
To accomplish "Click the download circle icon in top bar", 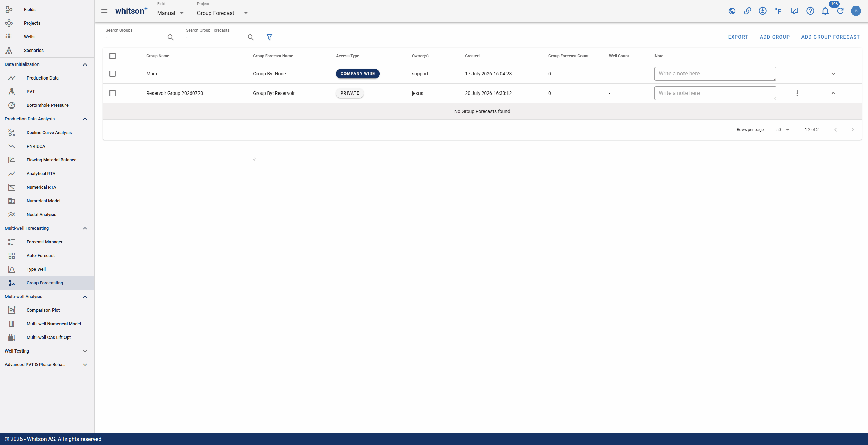I will (763, 11).
